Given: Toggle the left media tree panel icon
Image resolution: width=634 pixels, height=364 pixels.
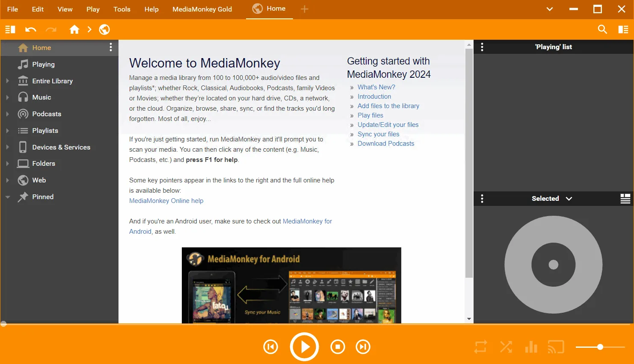Looking at the screenshot, I should click(x=10, y=29).
